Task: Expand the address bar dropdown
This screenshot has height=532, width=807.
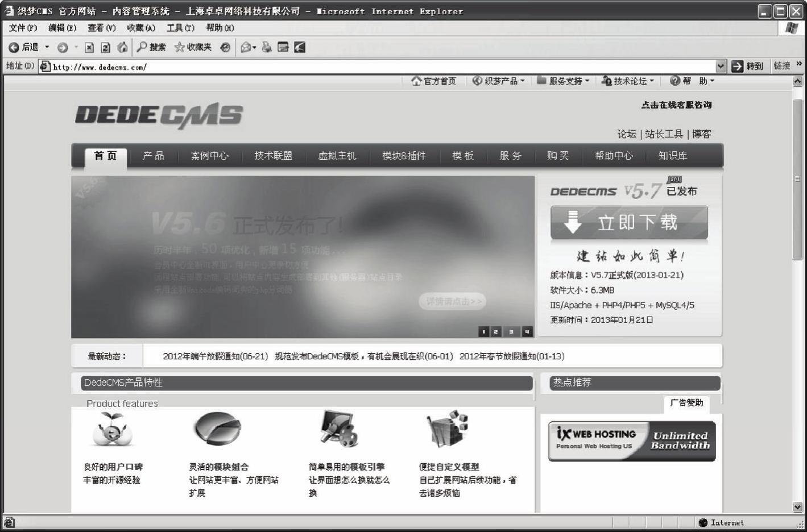Action: click(x=721, y=66)
